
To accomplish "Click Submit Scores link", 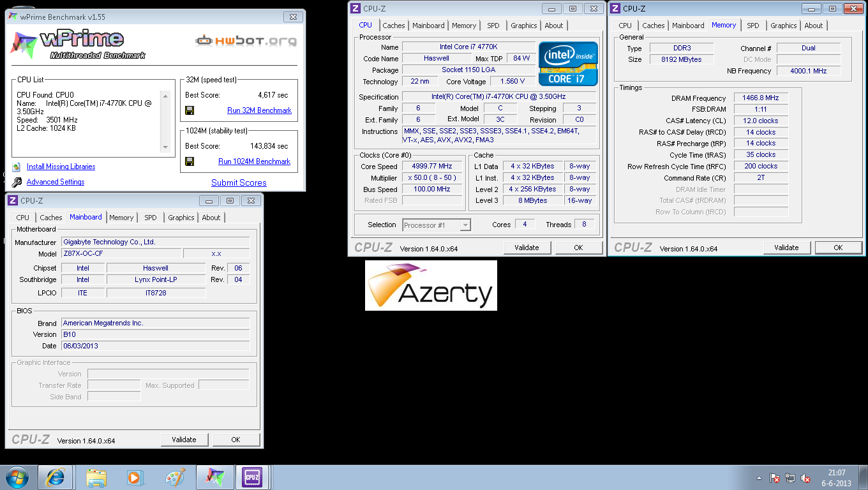I will click(x=239, y=182).
